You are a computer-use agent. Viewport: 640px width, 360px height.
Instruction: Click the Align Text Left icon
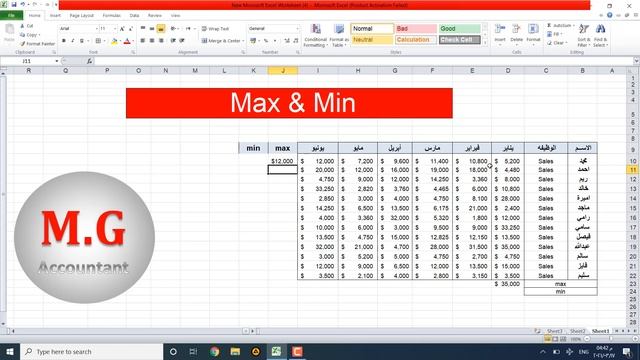(x=143, y=41)
